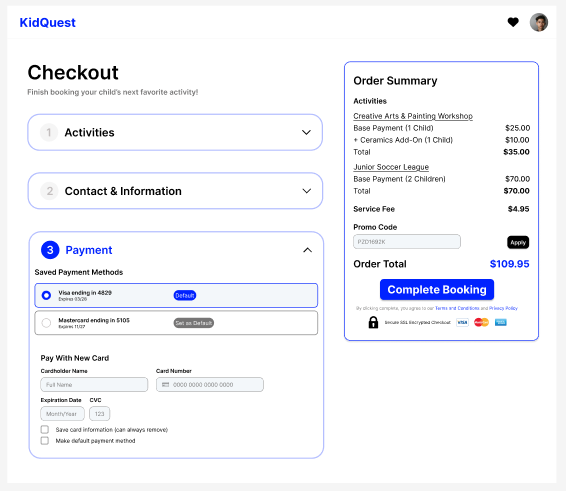This screenshot has width=566, height=491.
Task: Focus the Promo Code input field
Action: point(407,242)
